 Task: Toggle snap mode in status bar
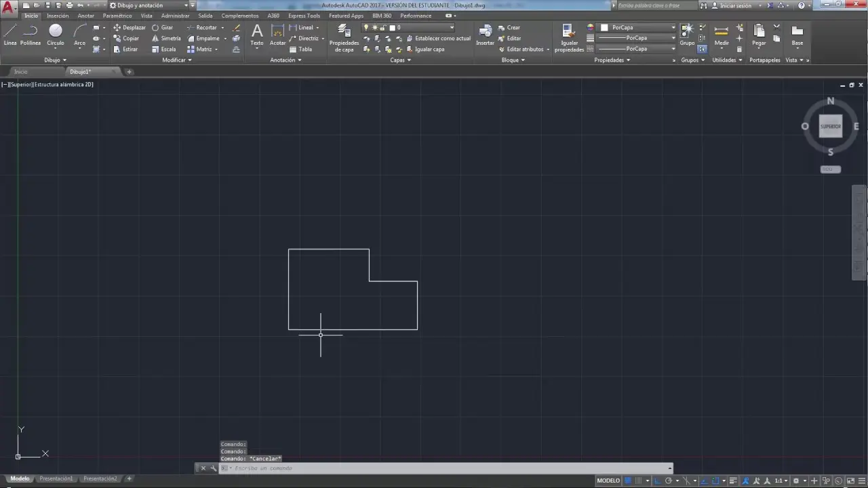pos(638,481)
